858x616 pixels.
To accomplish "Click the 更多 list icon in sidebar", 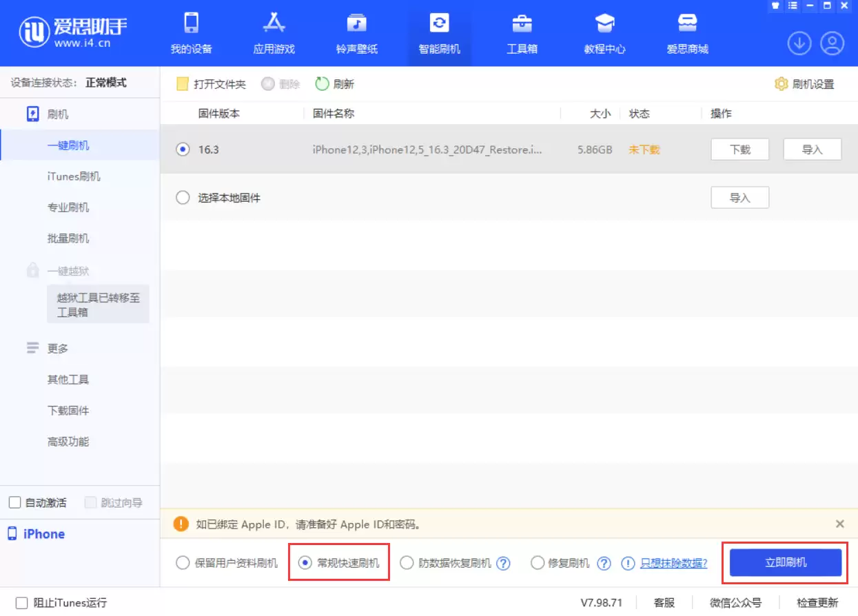I will tap(32, 348).
